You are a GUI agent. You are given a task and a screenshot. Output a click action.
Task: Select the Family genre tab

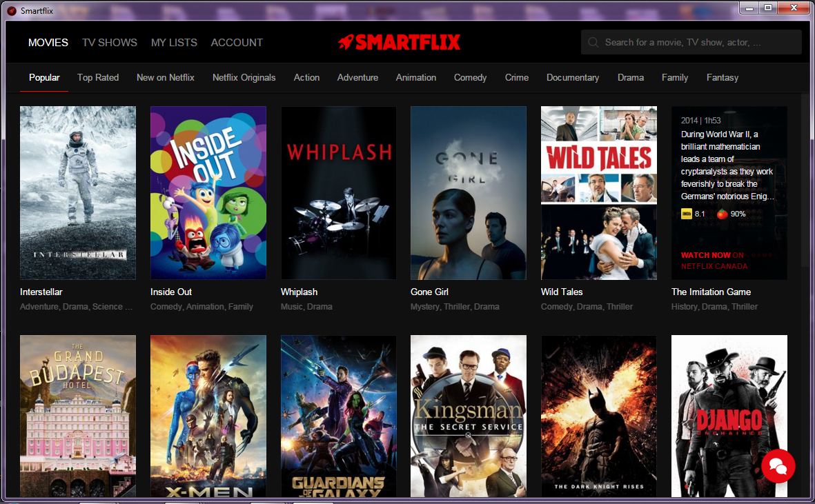coord(675,77)
